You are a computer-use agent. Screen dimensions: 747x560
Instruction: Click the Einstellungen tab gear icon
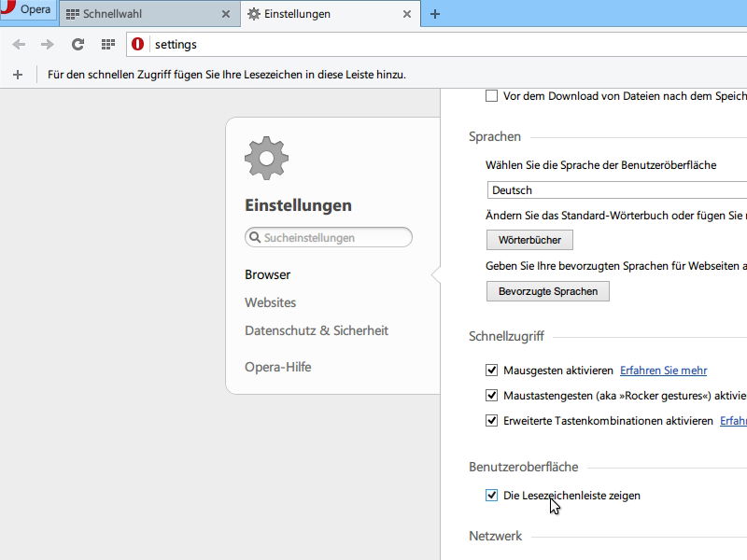click(254, 14)
